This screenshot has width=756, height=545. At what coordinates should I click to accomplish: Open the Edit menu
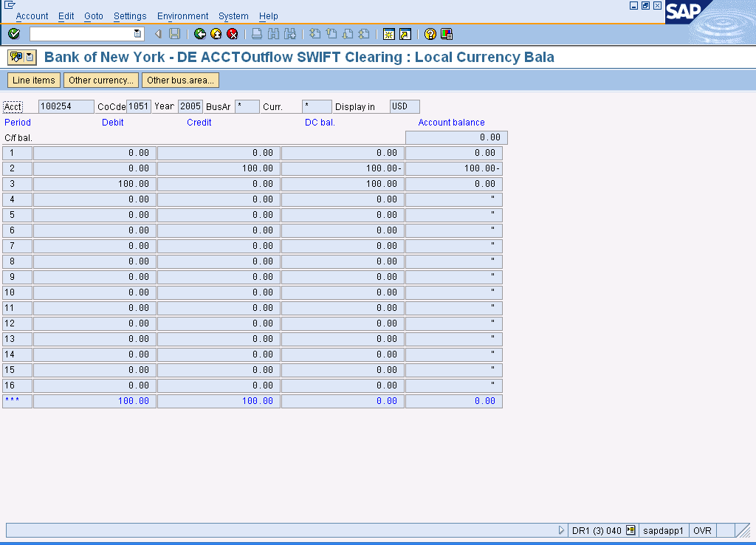66,16
